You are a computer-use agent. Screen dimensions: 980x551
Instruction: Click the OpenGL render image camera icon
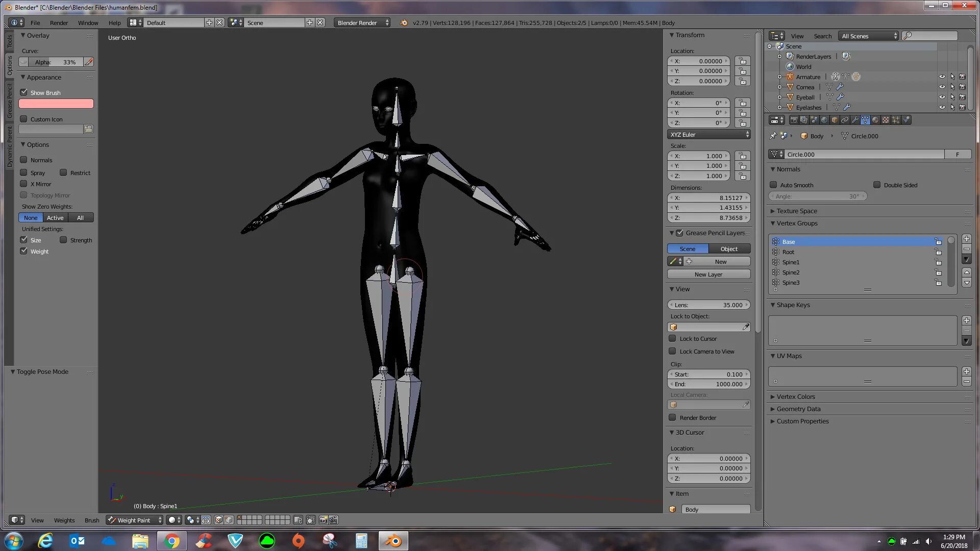323,520
